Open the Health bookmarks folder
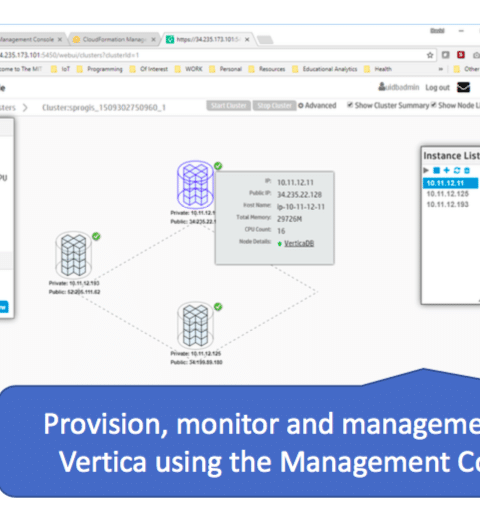 click(x=378, y=69)
